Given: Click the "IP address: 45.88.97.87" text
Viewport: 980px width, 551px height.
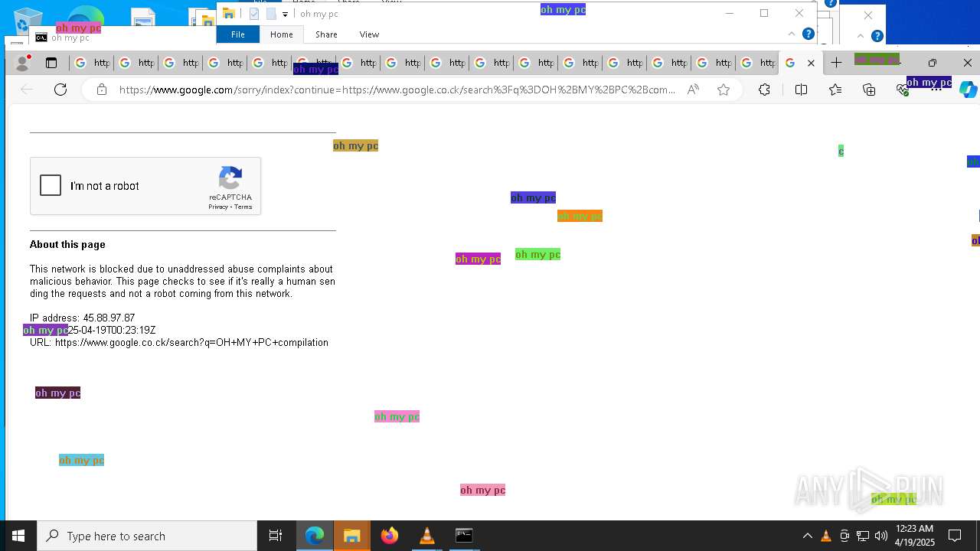Looking at the screenshot, I should [x=82, y=318].
